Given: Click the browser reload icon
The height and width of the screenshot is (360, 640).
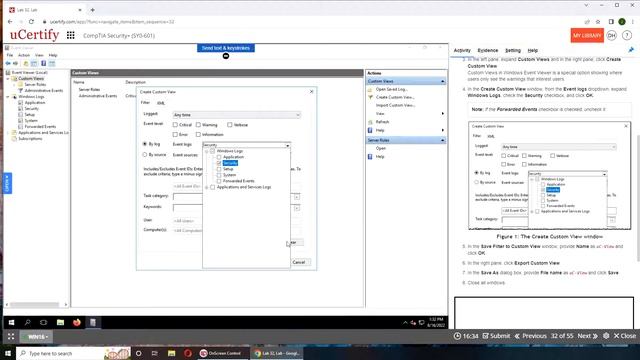Looking at the screenshot, I should pos(31,22).
